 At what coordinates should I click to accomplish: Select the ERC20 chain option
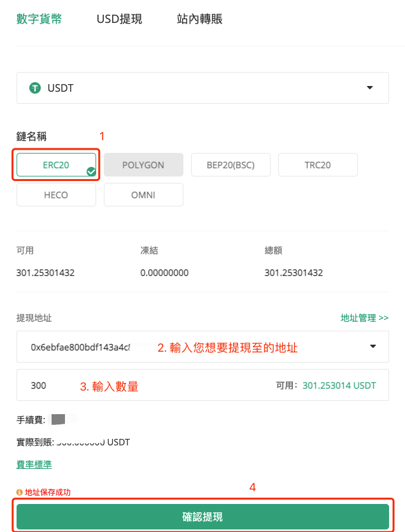[56, 164]
